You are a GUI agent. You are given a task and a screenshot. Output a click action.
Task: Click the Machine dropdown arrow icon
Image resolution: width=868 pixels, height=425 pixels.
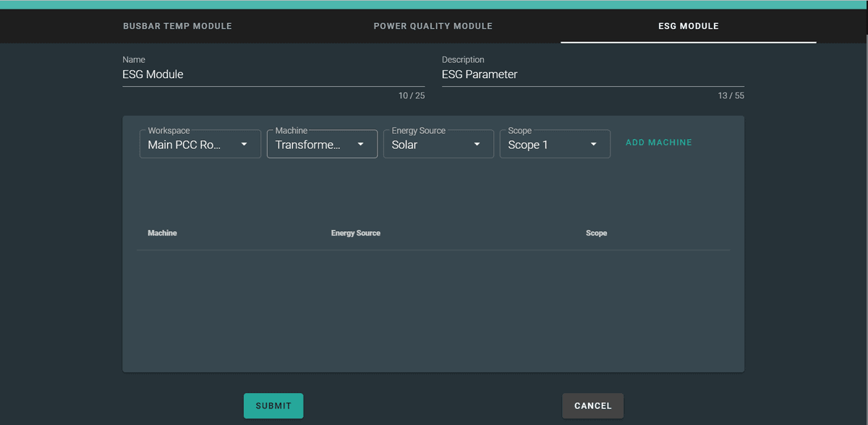click(360, 144)
